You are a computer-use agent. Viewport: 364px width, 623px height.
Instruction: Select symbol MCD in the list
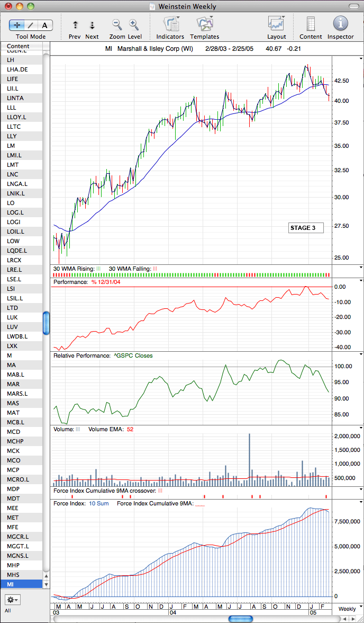22,431
